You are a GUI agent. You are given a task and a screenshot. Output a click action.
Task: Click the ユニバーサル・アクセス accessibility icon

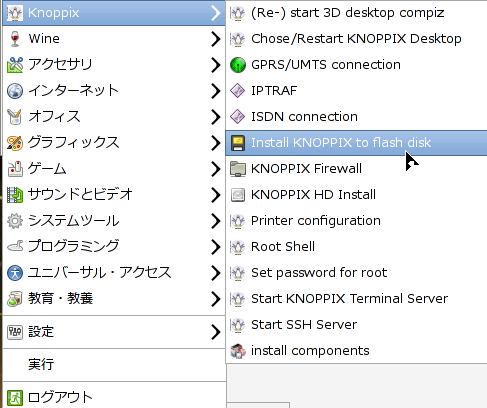(x=15, y=273)
